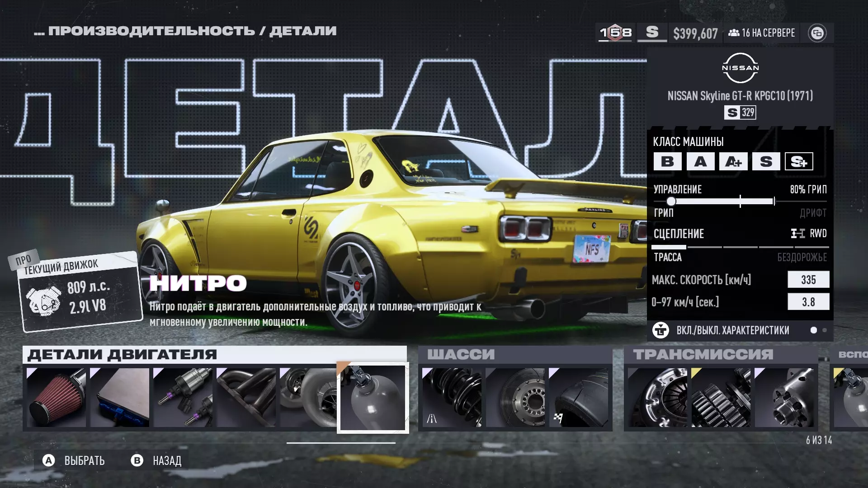Choose the fuel injectors part

(183, 397)
